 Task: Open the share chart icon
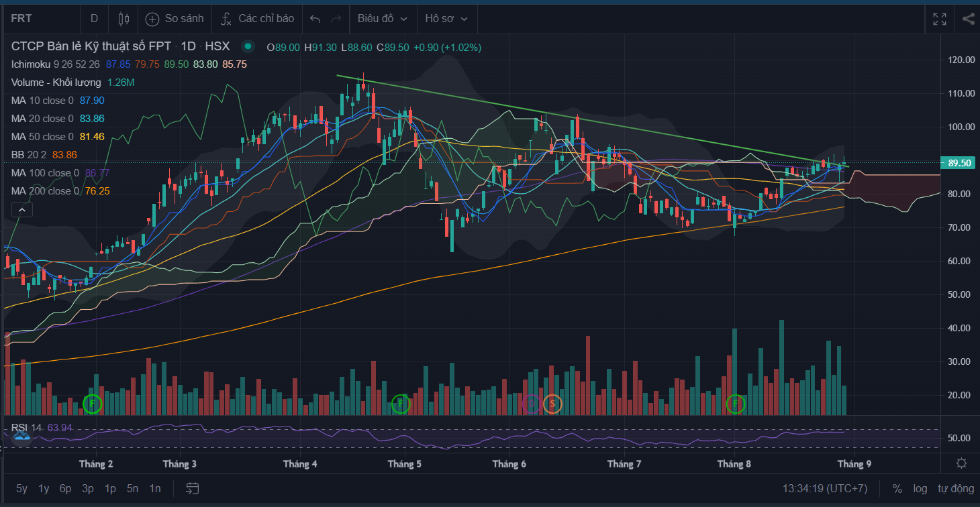tap(967, 19)
